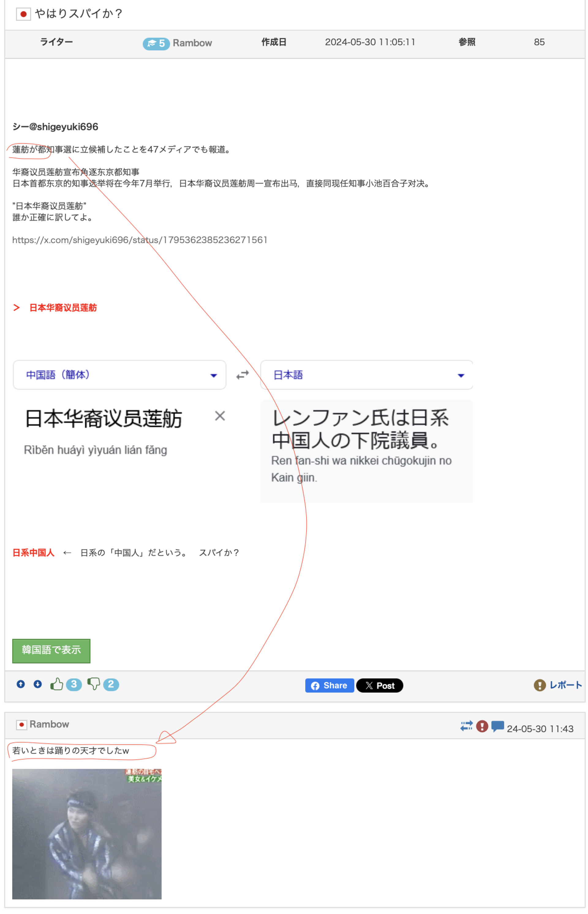Image resolution: width=588 pixels, height=914 pixels.
Task: Clear the Chinese source text with X
Action: tap(220, 416)
